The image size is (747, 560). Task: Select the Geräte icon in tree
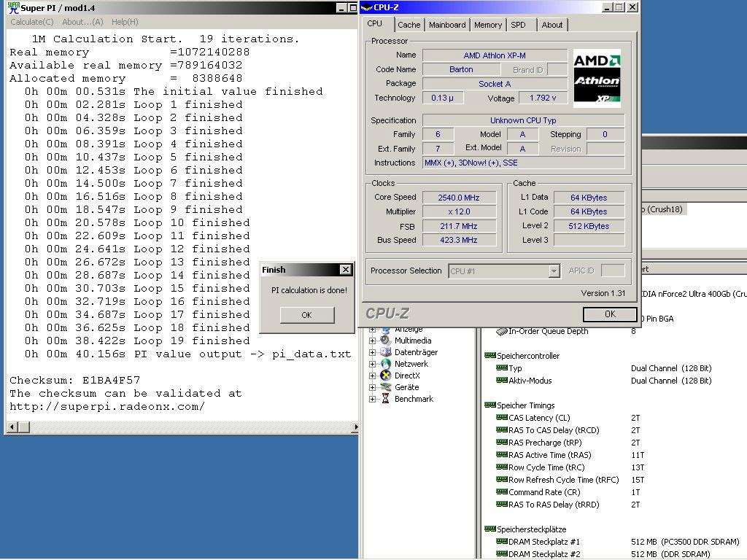point(386,387)
